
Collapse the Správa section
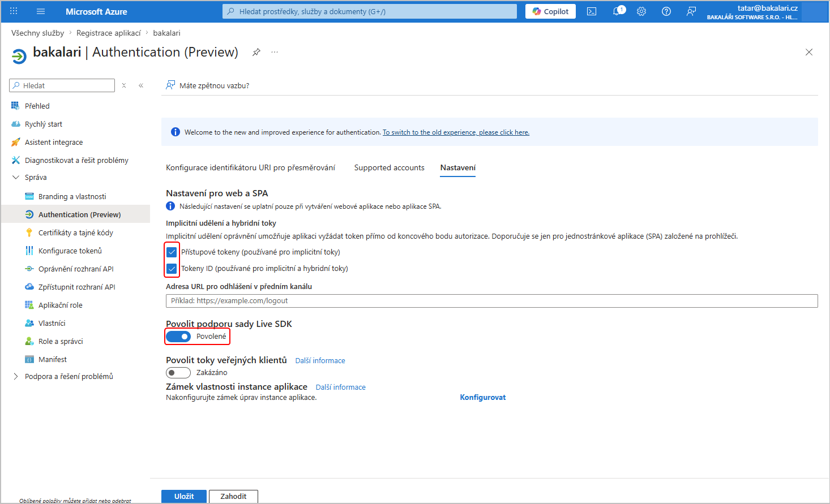(x=15, y=177)
